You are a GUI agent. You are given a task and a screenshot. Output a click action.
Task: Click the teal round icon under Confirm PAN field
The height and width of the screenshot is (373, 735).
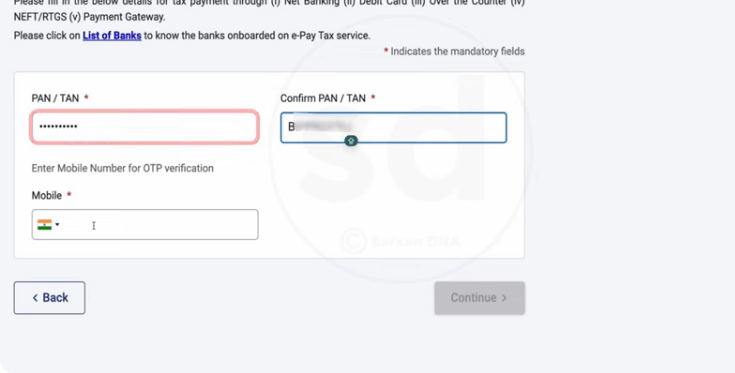(351, 141)
